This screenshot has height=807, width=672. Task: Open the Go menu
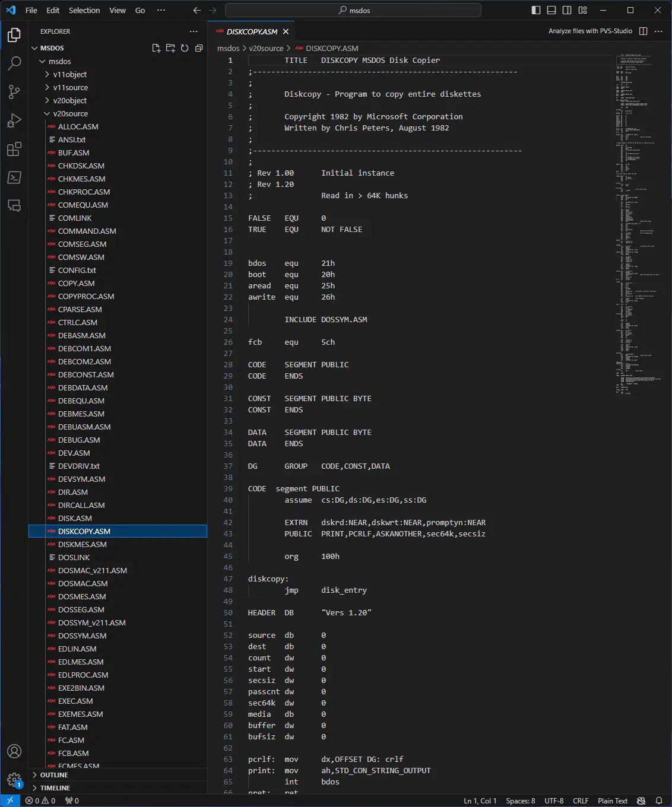coord(140,10)
